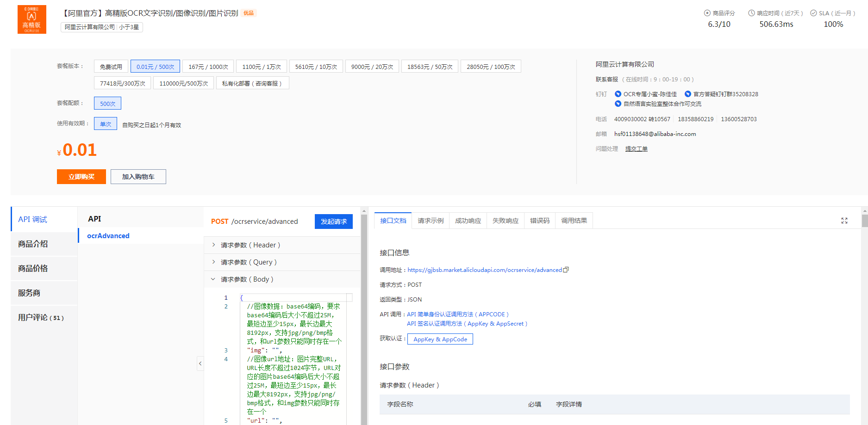Select the 500次 quota option
Screen dimensions: 868x425
point(107,104)
